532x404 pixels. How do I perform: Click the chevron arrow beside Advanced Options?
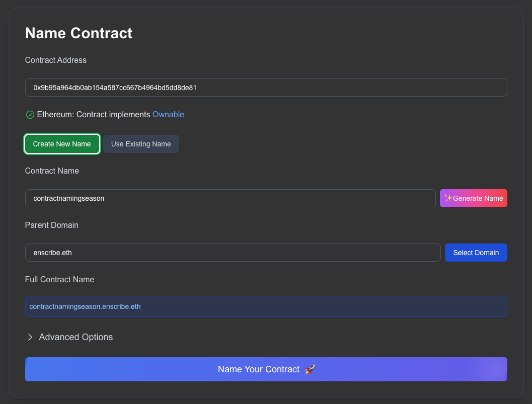(x=30, y=337)
